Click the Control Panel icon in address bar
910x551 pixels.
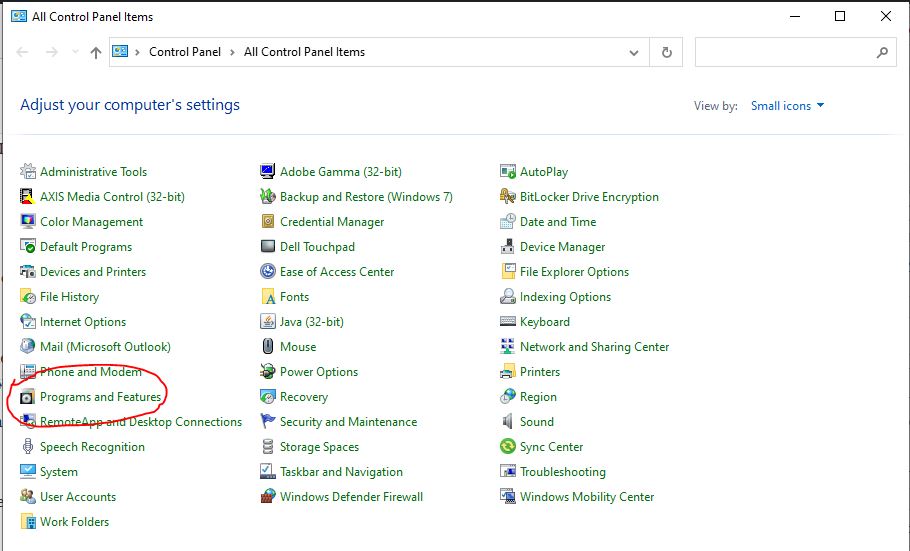pyautogui.click(x=120, y=51)
